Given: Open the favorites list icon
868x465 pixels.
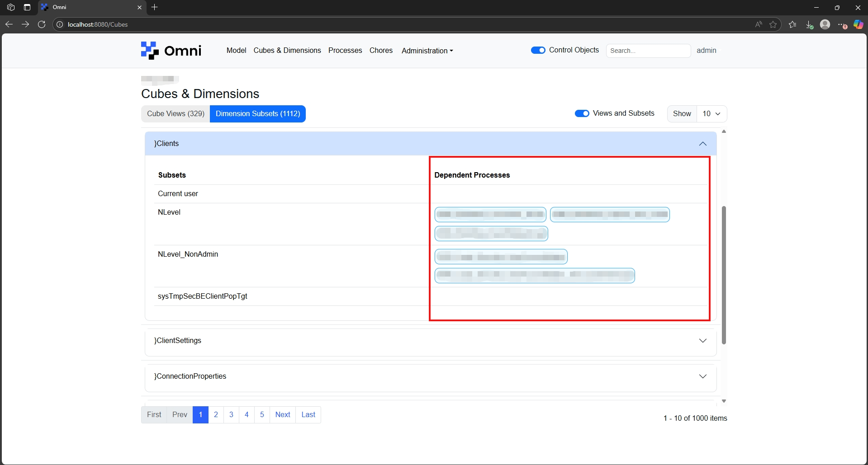Looking at the screenshot, I should (792, 24).
